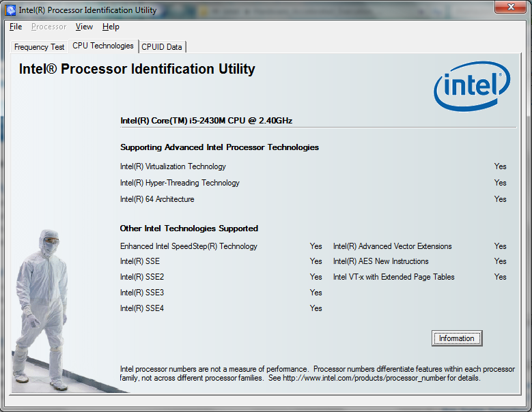532x412 pixels.
Task: Click Intel VT-x with Extended Page Tables
Action: [393, 277]
